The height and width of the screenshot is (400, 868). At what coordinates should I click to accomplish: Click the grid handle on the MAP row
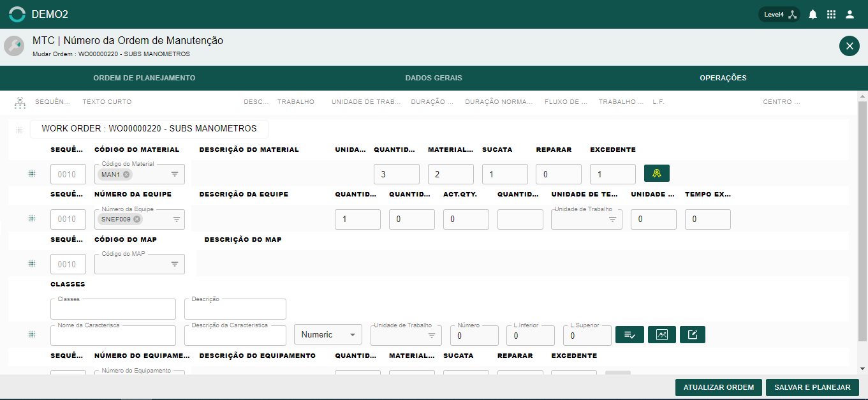pyautogui.click(x=32, y=263)
